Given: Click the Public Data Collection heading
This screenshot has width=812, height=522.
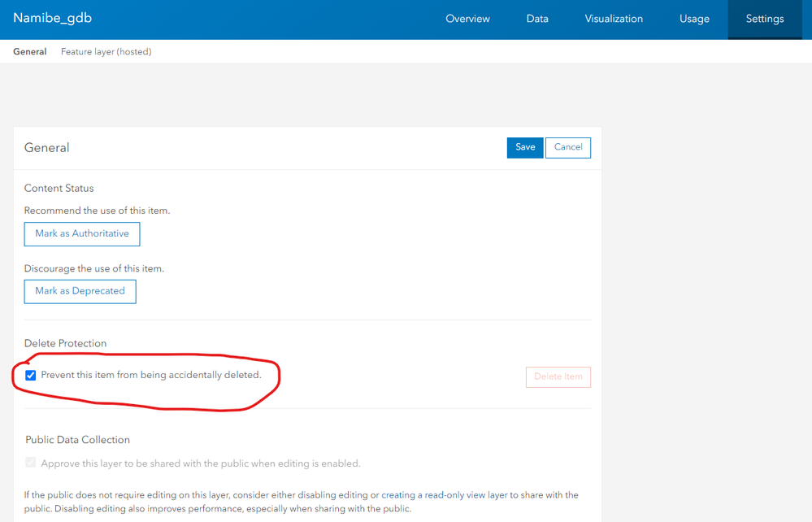Looking at the screenshot, I should pos(78,440).
